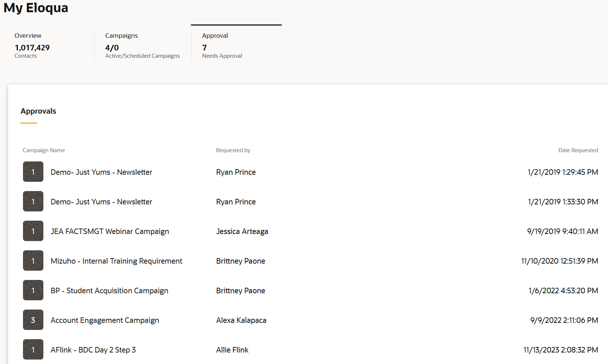Click requester Alexa Kalapaca
608x364 pixels.
[x=241, y=320]
